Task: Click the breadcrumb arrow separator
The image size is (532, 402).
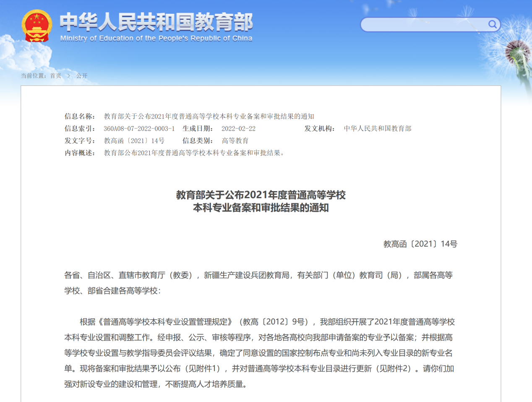Action: [69, 76]
